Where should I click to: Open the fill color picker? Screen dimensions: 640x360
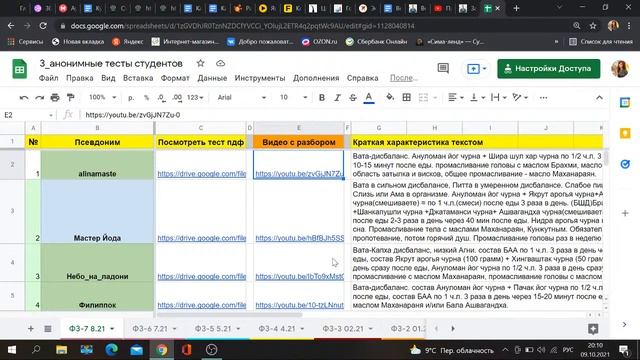pos(390,98)
